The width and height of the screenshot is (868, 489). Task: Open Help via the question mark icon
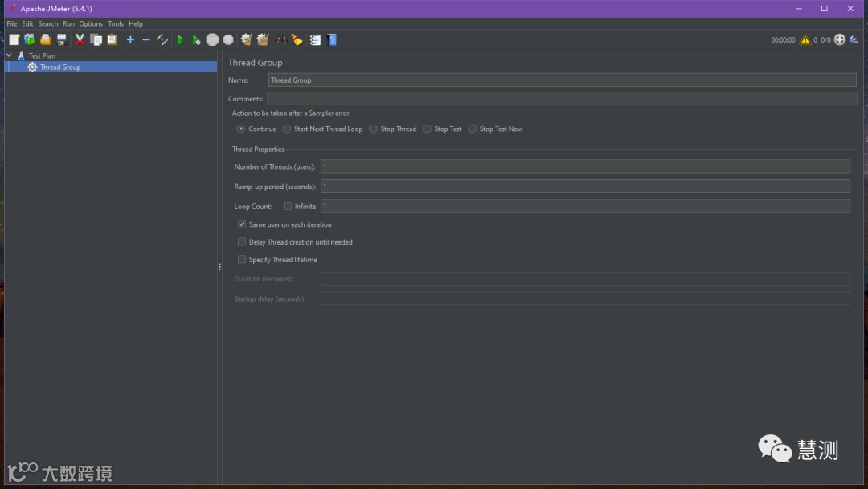point(332,40)
